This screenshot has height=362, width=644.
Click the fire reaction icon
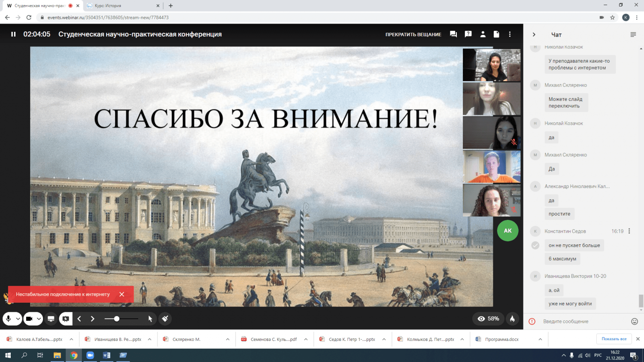pos(512,319)
